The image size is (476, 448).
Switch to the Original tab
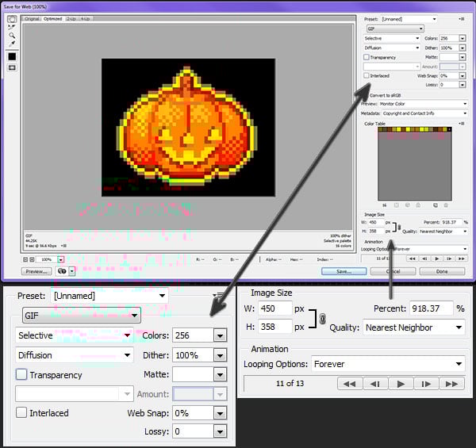(x=32, y=17)
